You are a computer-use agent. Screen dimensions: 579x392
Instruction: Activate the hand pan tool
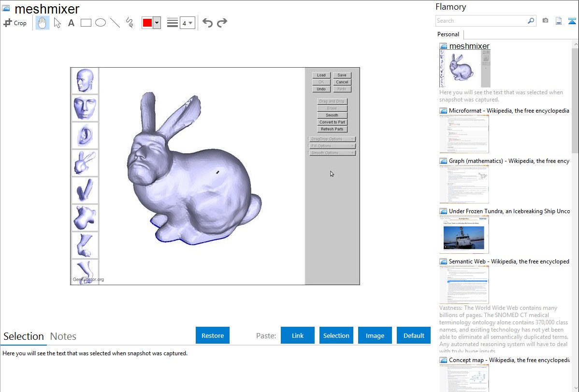tap(43, 23)
